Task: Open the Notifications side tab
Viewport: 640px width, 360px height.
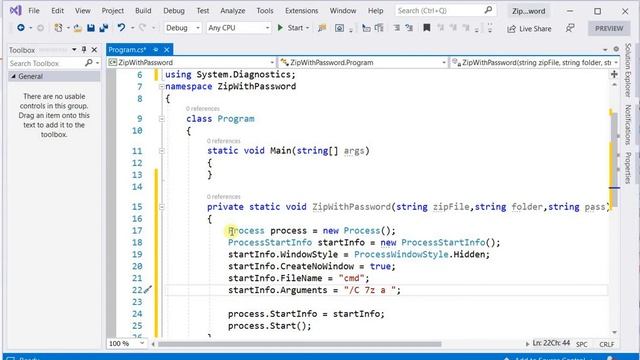Action: (x=628, y=124)
